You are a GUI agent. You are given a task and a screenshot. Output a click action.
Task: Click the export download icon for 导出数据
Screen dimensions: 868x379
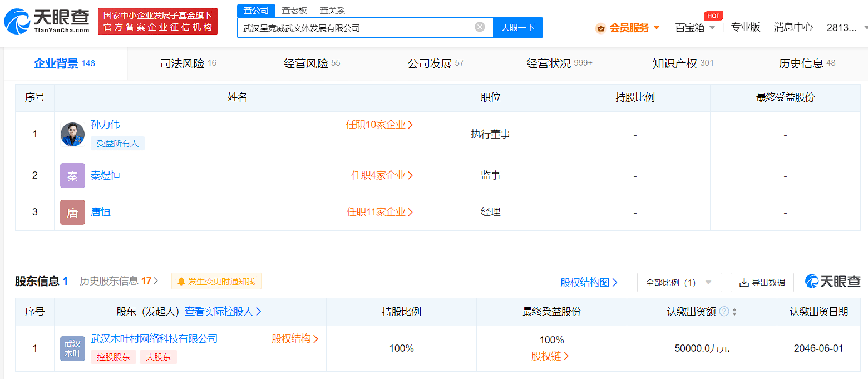point(744,283)
